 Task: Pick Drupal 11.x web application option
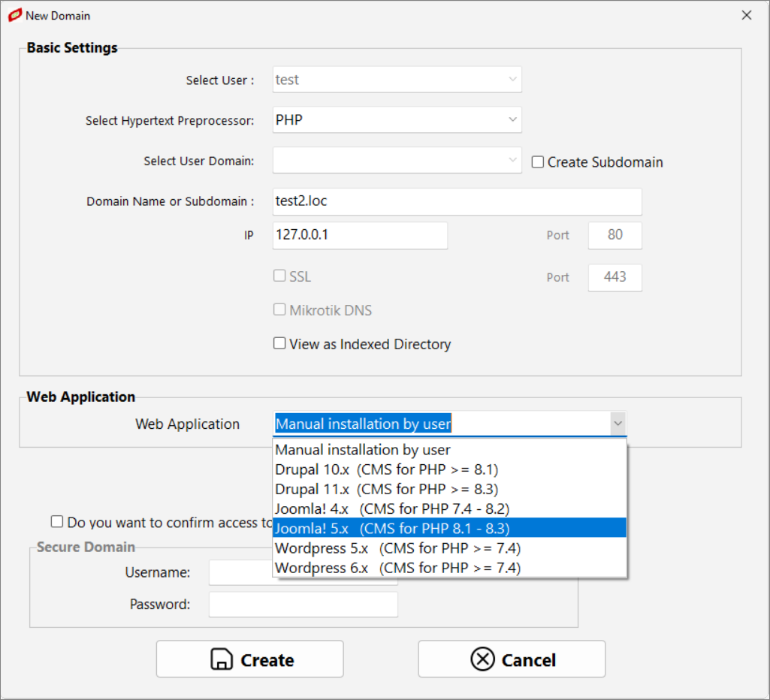[386, 489]
